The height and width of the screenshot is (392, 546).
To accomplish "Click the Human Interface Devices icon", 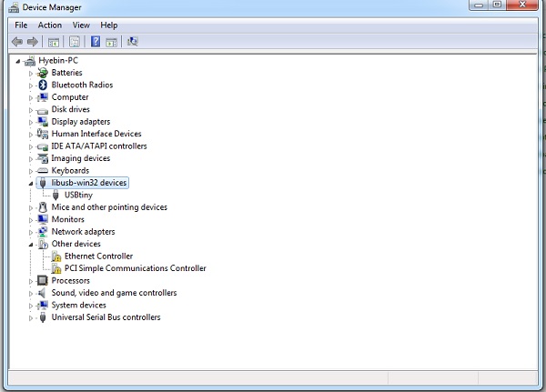I will pyautogui.click(x=43, y=134).
